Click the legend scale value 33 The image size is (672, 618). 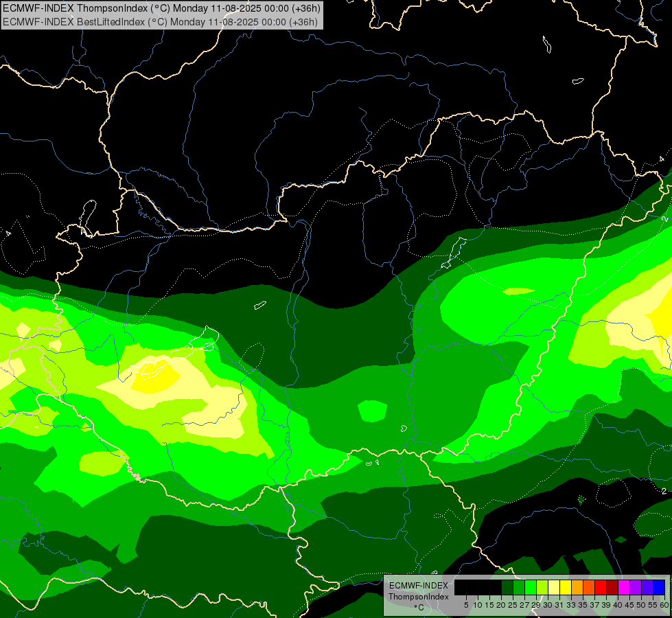(x=571, y=605)
